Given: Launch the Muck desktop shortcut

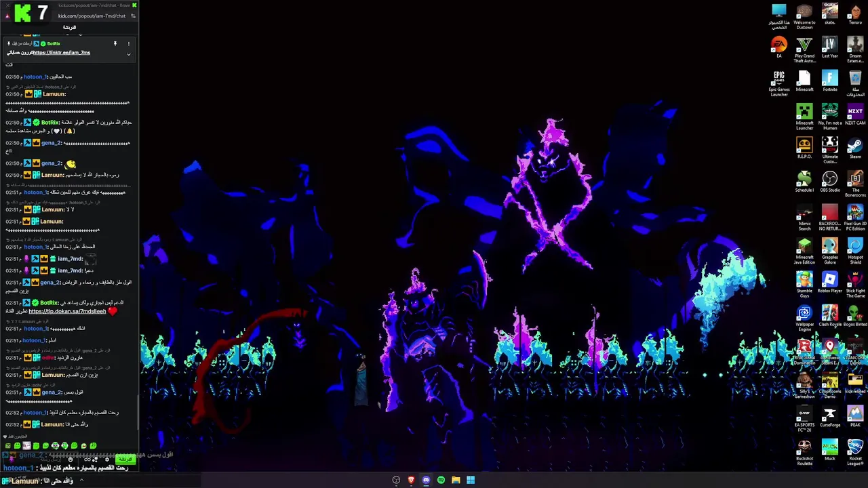Looking at the screenshot, I should tap(830, 449).
